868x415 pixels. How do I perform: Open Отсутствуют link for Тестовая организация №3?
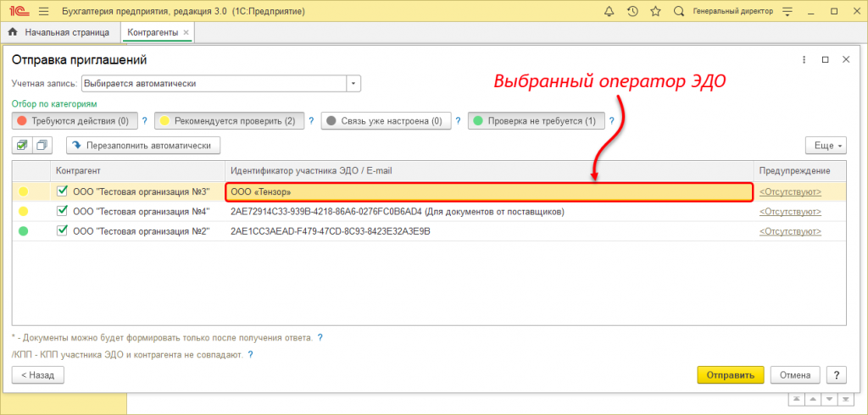tap(790, 192)
